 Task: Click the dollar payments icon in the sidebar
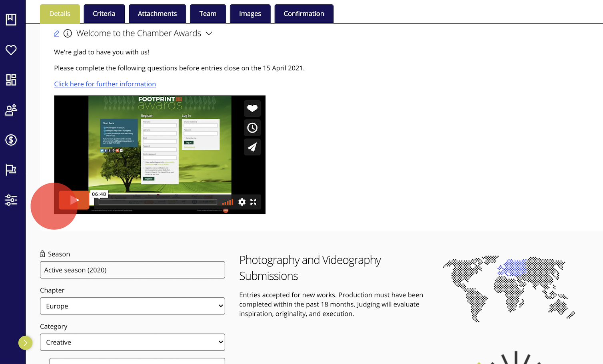11,140
